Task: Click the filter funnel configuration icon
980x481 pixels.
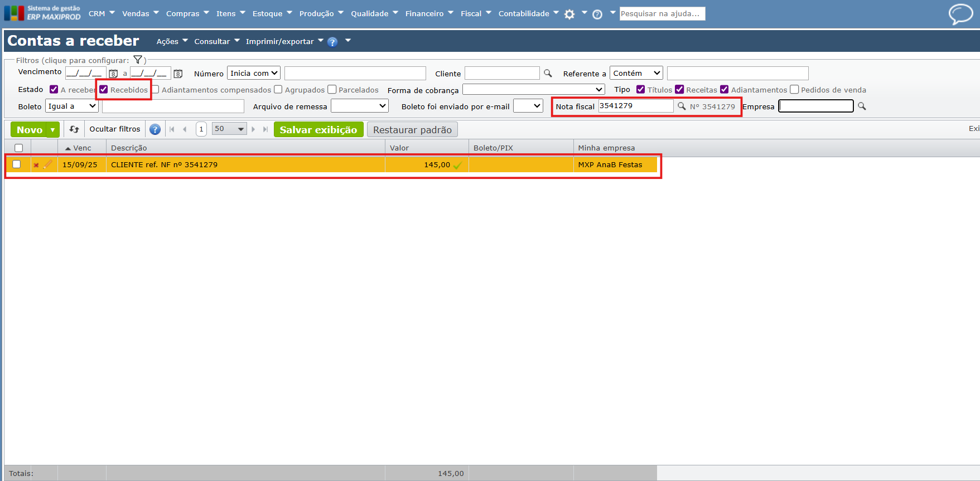Action: [138, 60]
